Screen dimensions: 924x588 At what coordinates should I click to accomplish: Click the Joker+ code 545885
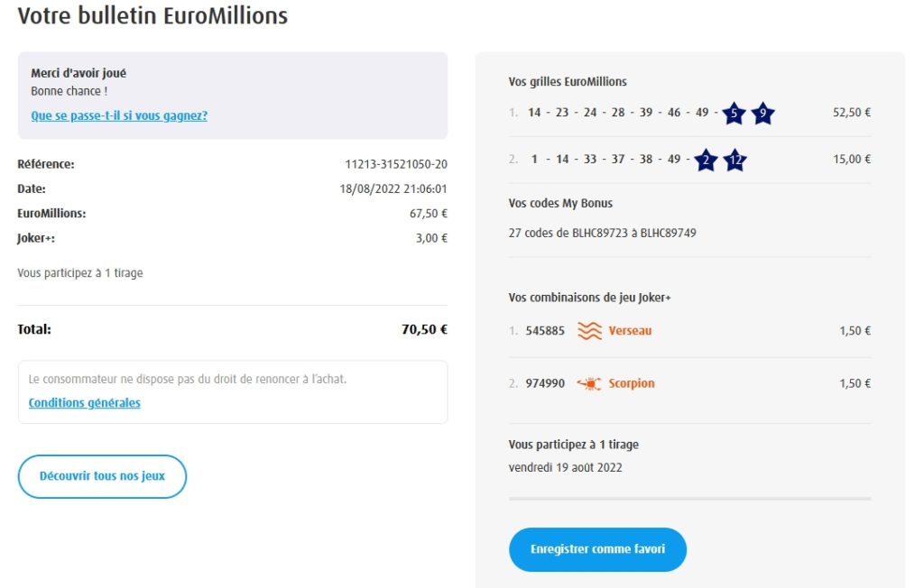tap(545, 331)
